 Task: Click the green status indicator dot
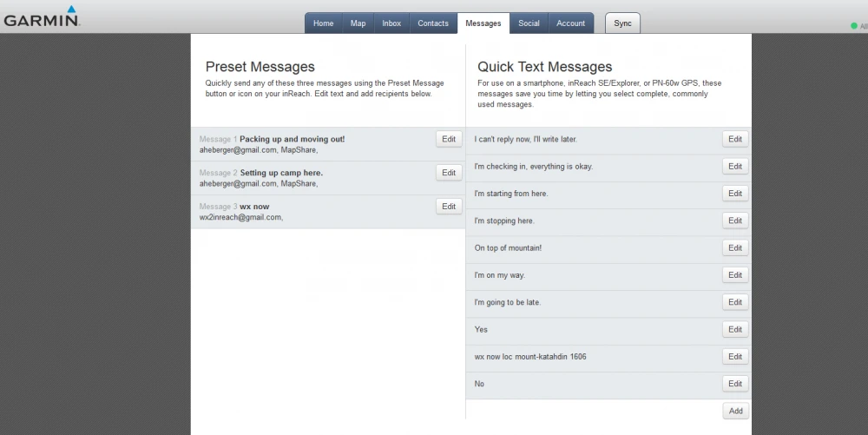(x=854, y=26)
